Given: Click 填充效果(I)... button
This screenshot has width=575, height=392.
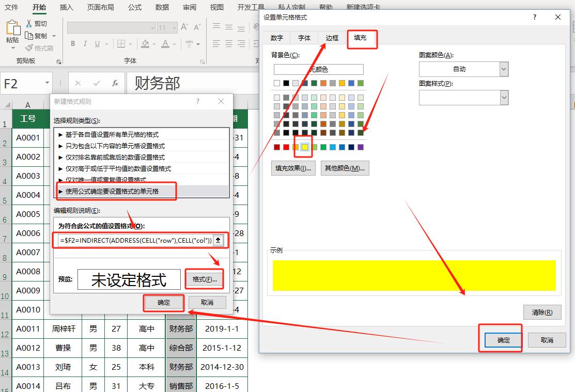Looking at the screenshot, I should coord(293,168).
